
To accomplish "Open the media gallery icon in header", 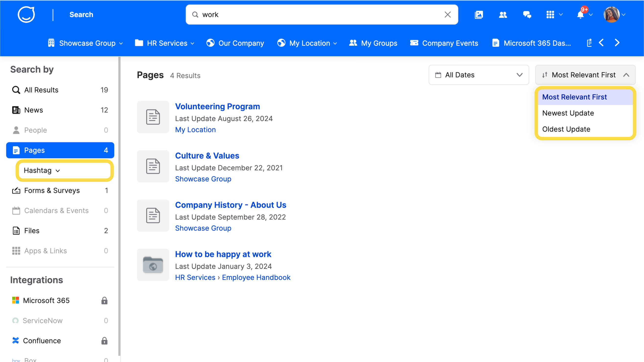I will click(479, 14).
